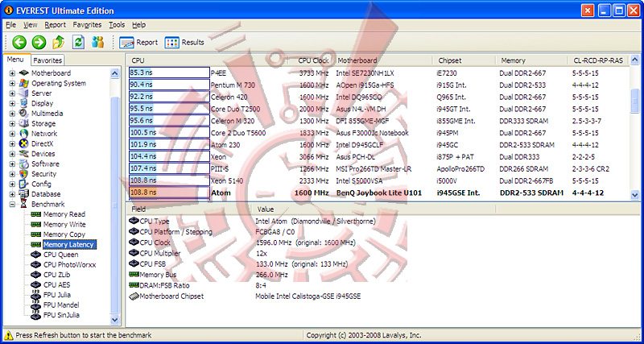Screen dimensions: 644x344
Task: Expand the Database tree node
Action: click(x=12, y=194)
